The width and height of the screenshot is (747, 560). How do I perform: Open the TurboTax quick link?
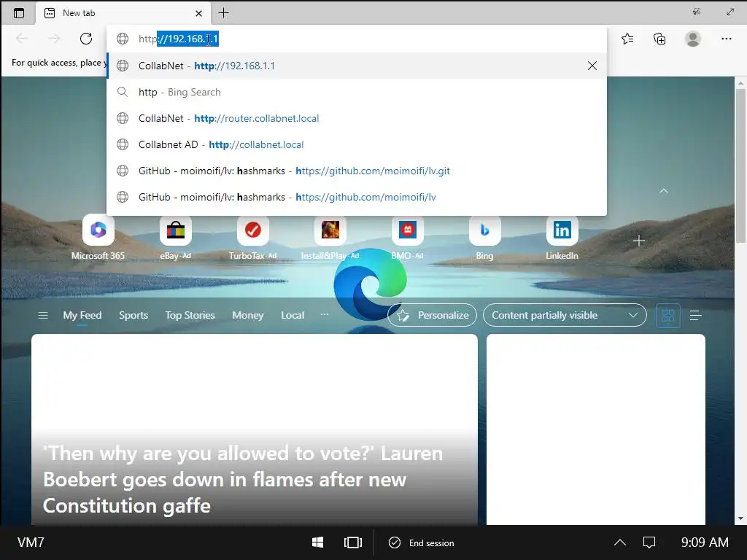[x=252, y=238]
